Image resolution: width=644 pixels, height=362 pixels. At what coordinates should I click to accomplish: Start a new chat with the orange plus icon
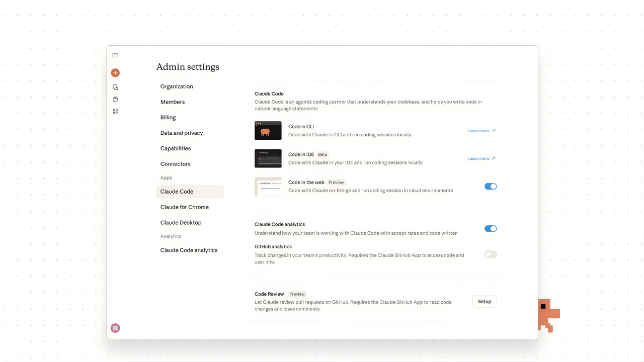[x=115, y=72]
